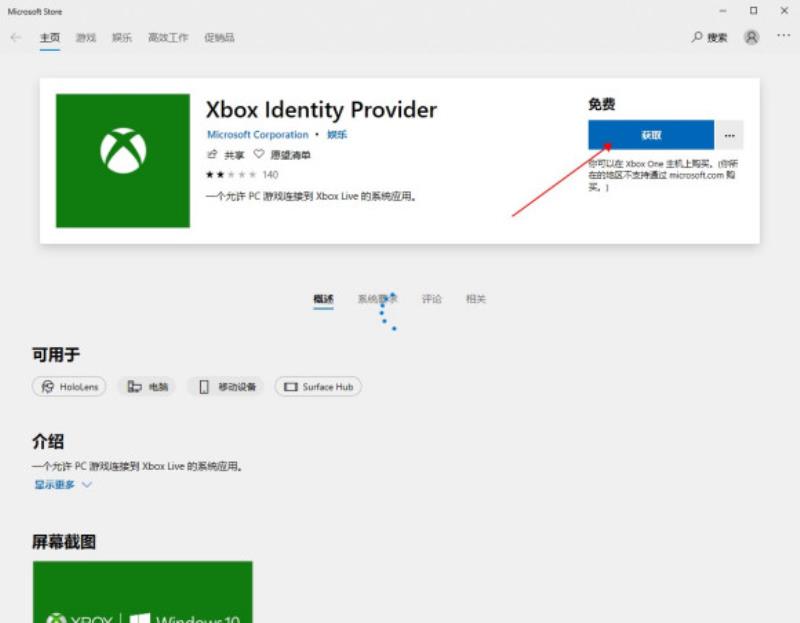Click the share icon beside 共享

coord(212,154)
